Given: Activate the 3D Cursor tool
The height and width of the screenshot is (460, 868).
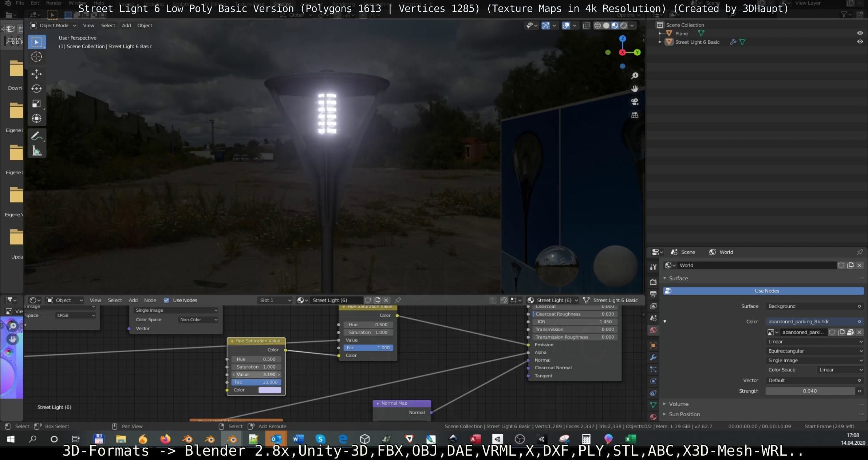Looking at the screenshot, I should point(37,57).
